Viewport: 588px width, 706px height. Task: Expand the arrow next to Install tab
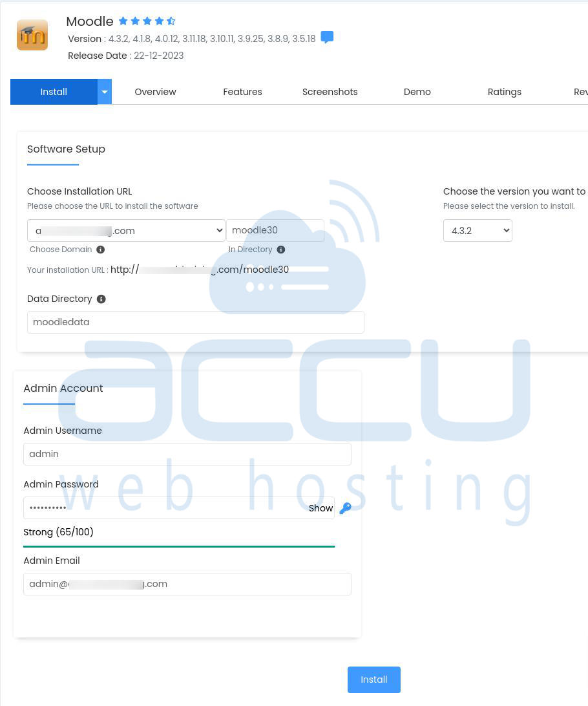coord(105,92)
